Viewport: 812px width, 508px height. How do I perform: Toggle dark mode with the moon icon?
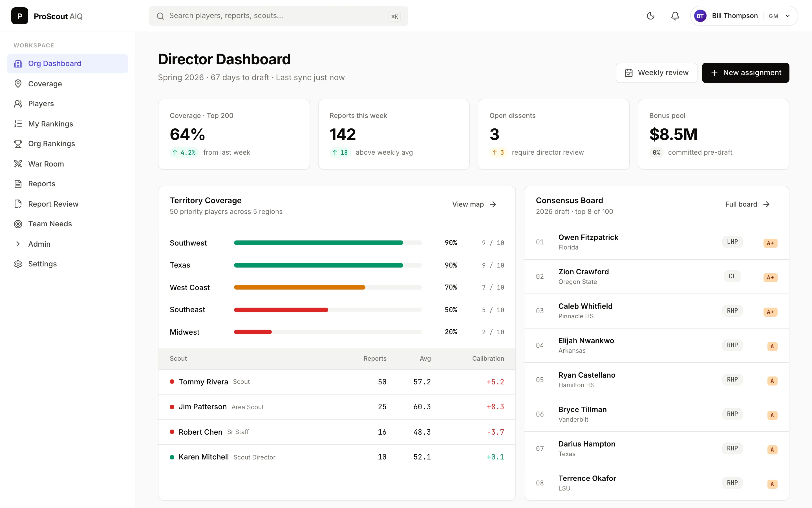click(651, 16)
